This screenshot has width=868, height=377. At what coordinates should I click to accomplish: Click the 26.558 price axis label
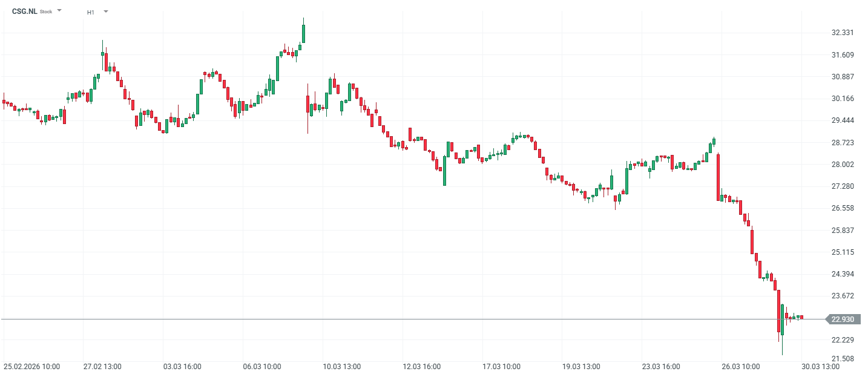(x=842, y=208)
